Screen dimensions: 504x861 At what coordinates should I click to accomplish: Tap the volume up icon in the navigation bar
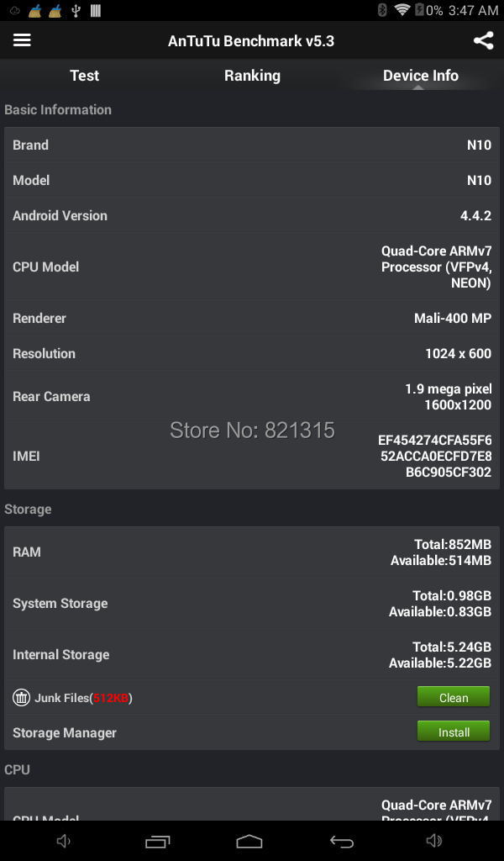pos(433,841)
